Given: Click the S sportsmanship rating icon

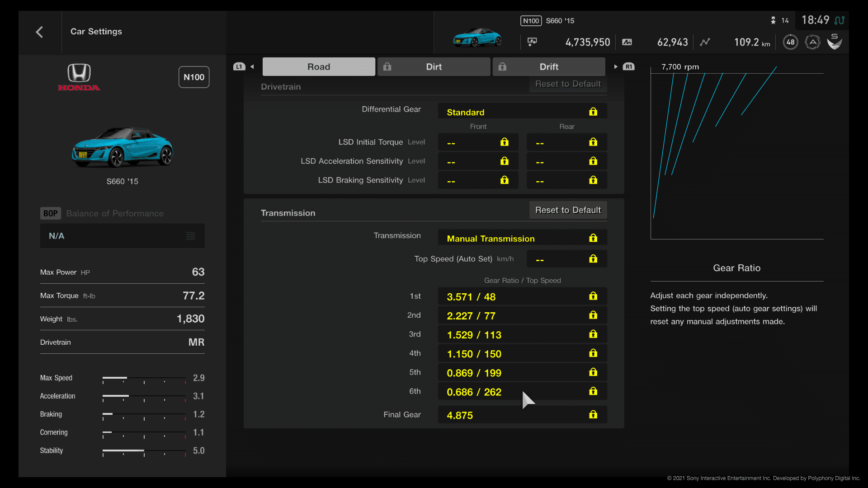Looking at the screenshot, I should click(x=835, y=42).
